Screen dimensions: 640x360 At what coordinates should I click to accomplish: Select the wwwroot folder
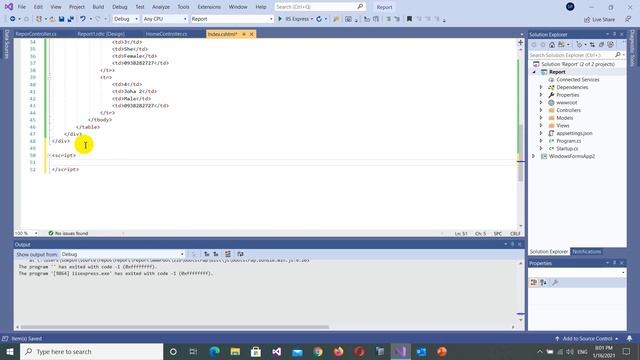pos(567,103)
